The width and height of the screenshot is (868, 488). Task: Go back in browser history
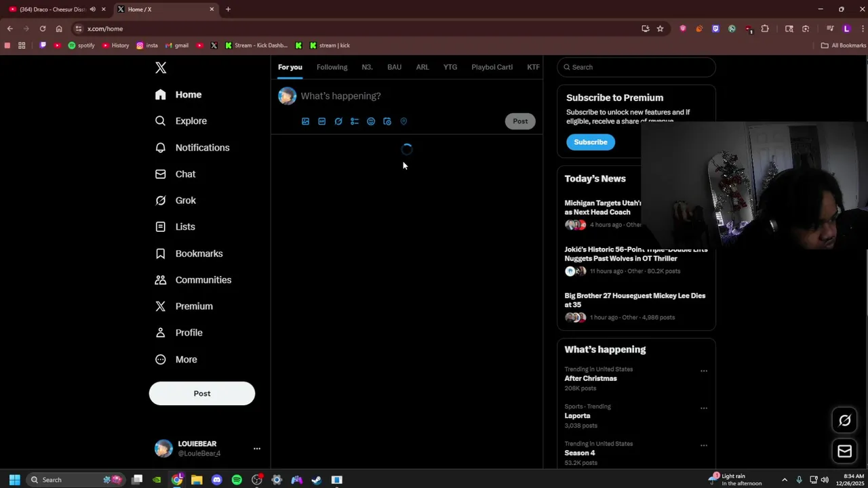coord(10,28)
